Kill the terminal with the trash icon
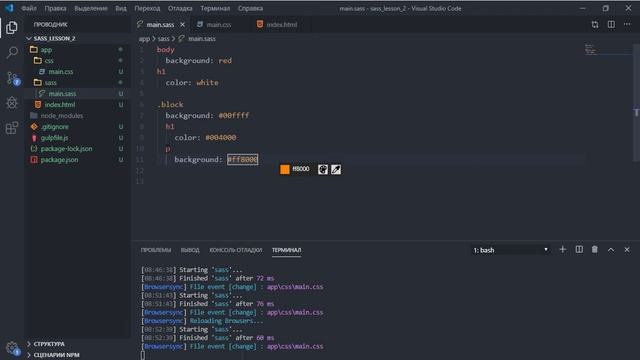The image size is (640, 360). pyautogui.click(x=595, y=249)
